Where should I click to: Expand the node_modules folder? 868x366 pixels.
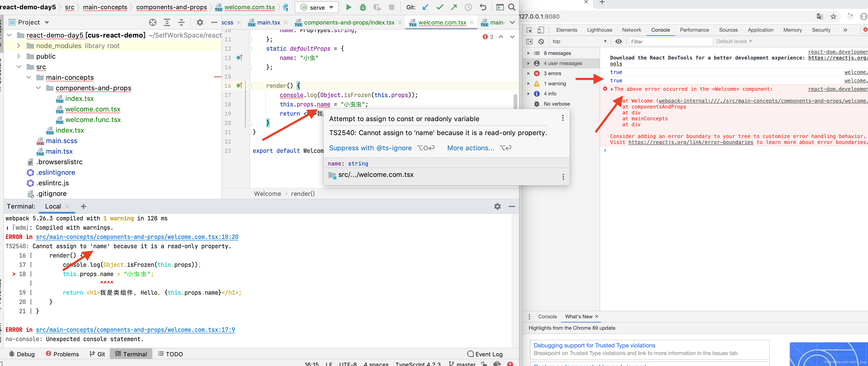pyautogui.click(x=19, y=46)
